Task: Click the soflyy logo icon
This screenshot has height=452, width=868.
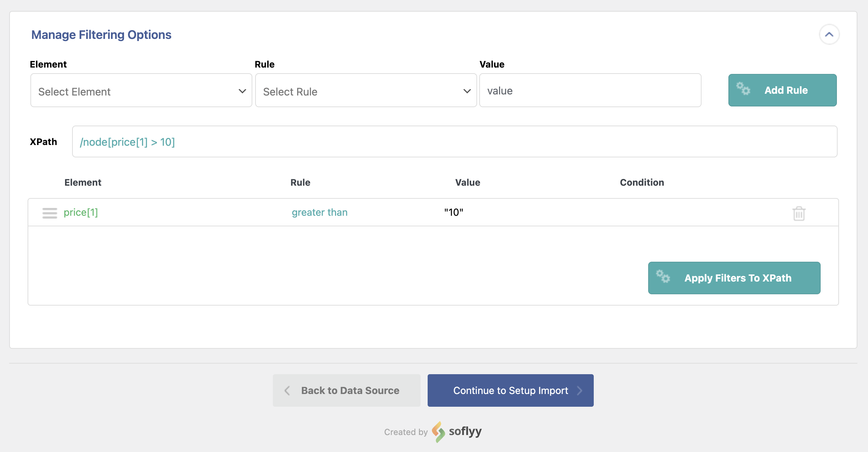Action: [x=439, y=431]
